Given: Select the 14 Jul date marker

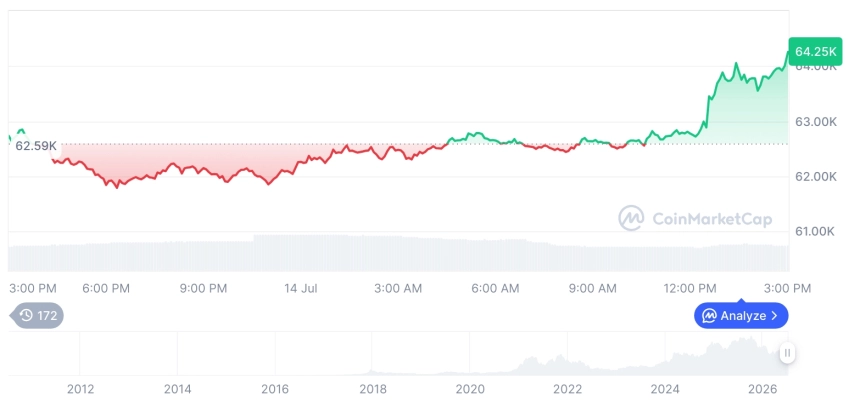Looking at the screenshot, I should coord(301,289).
